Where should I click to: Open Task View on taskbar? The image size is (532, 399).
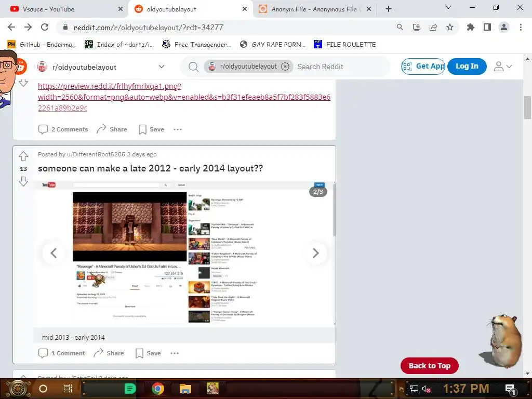click(68, 389)
